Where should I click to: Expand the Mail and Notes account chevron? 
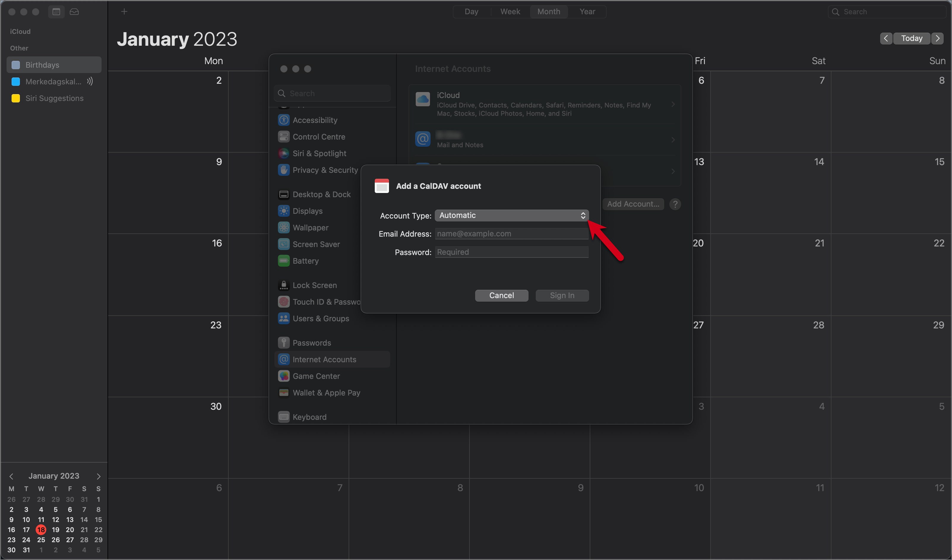tap(673, 140)
